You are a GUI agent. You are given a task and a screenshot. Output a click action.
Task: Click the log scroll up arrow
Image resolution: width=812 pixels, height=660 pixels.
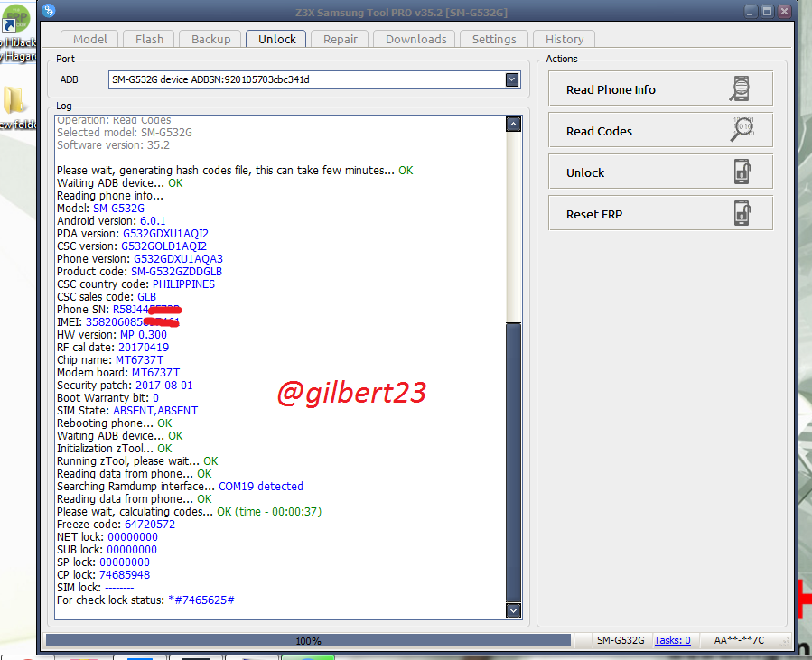(513, 125)
